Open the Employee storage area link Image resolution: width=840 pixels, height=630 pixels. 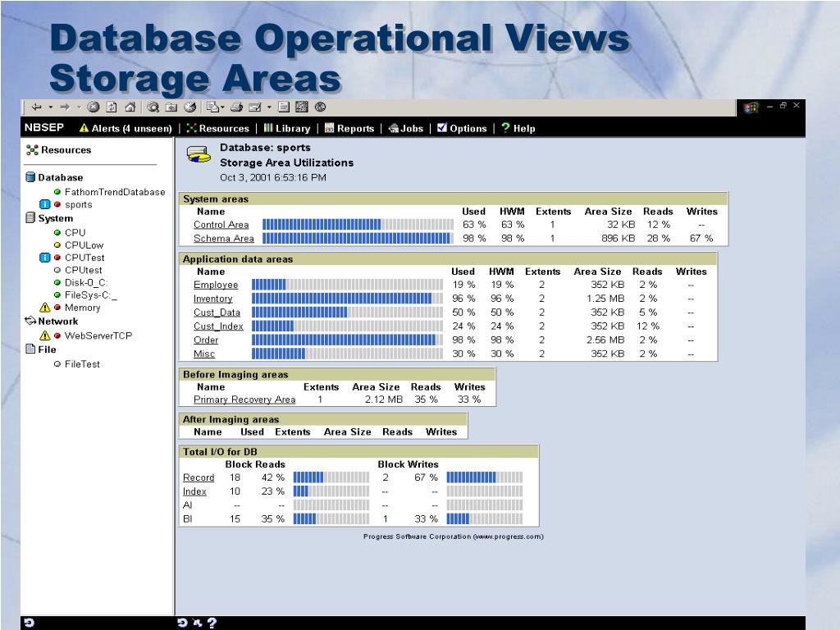pyautogui.click(x=216, y=285)
